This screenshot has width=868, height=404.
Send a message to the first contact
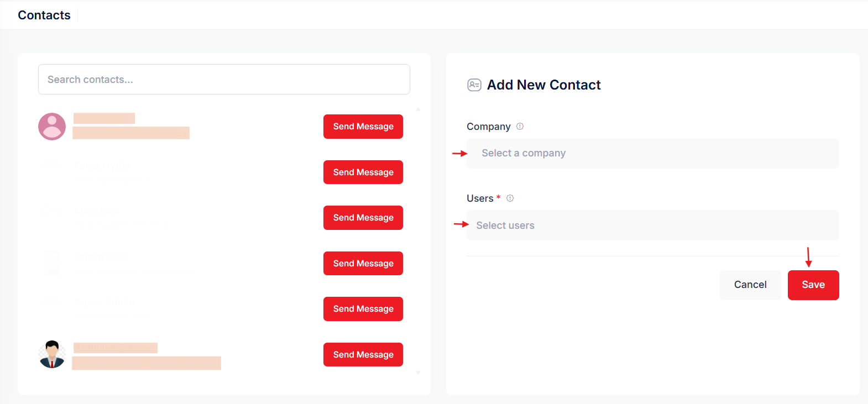(363, 127)
